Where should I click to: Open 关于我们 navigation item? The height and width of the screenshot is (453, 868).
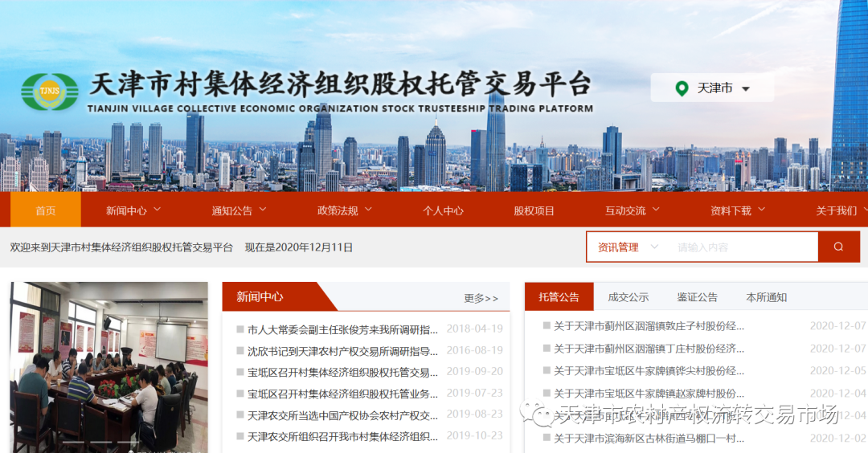tap(837, 210)
